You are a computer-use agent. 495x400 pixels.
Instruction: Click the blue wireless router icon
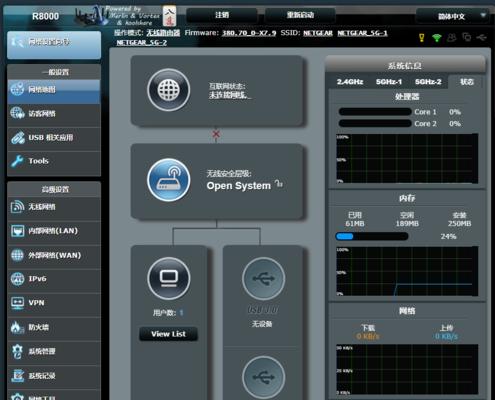point(169,180)
